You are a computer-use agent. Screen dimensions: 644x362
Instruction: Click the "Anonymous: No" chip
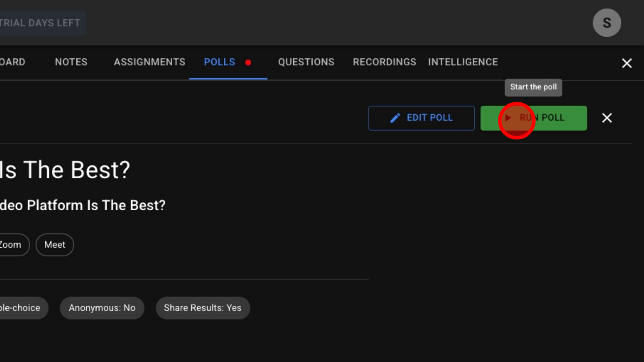[x=102, y=308]
